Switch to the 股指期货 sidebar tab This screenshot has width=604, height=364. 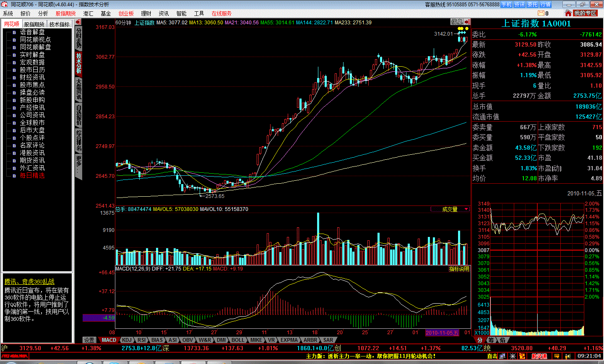point(34,24)
